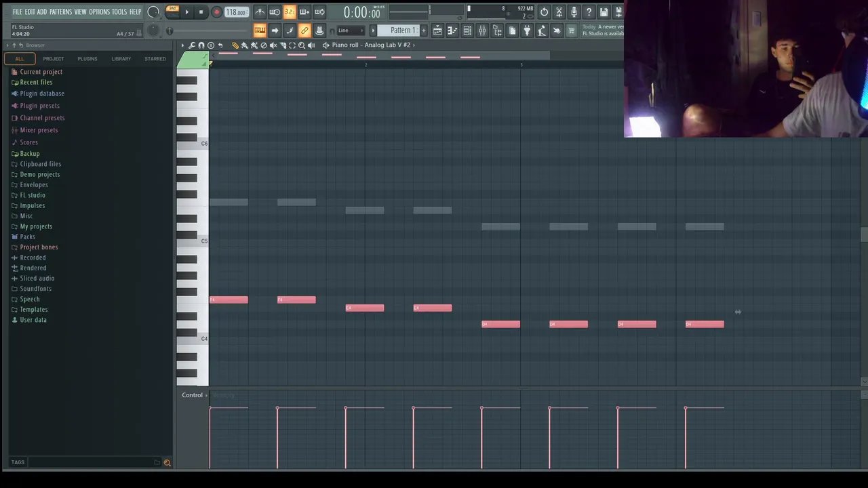
Task: Open the Piano roll window icon
Action: pos(452,30)
